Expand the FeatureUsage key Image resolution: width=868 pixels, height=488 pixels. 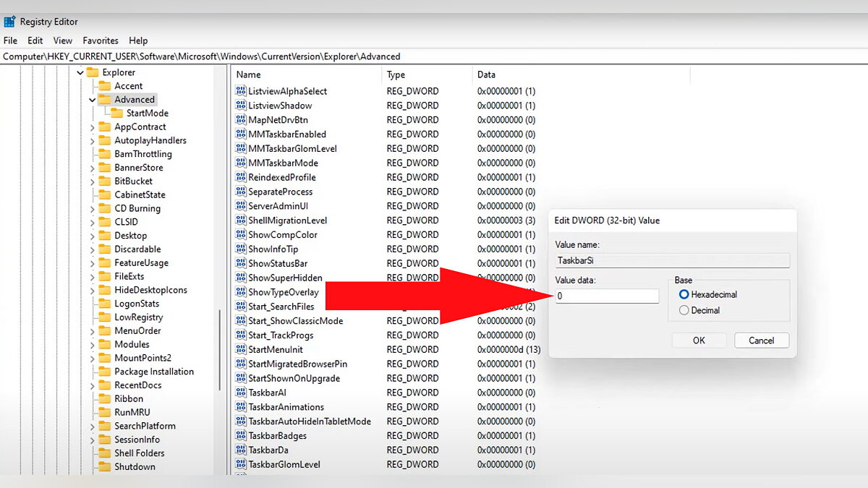93,263
